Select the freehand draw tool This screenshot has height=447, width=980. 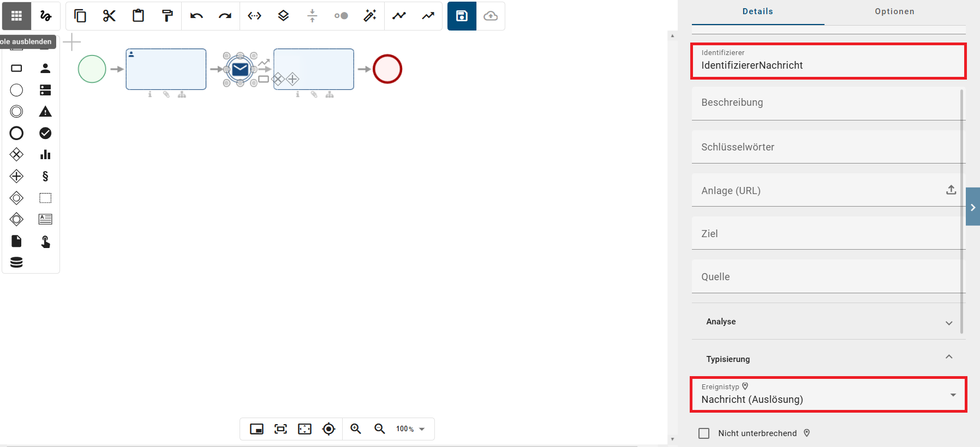pyautogui.click(x=46, y=16)
